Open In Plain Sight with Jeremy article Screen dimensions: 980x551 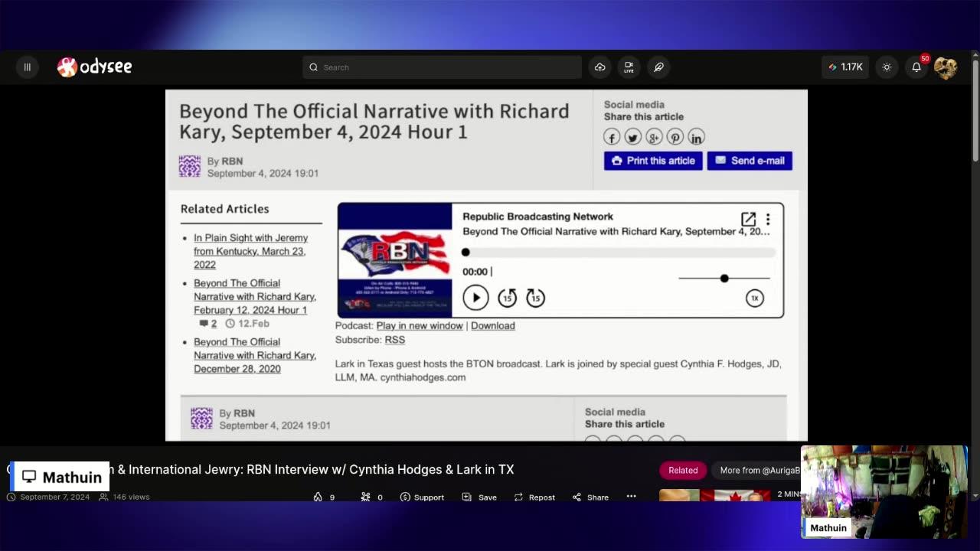tap(251, 251)
